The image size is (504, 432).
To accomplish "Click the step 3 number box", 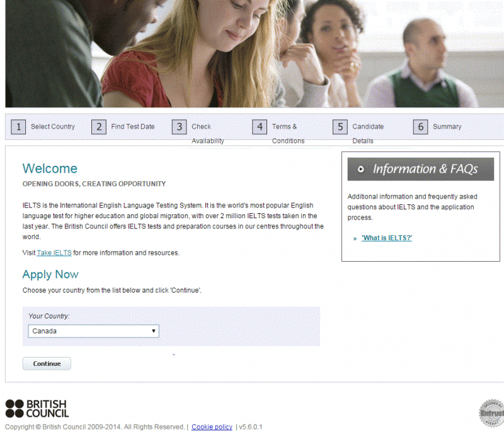I will tap(179, 127).
